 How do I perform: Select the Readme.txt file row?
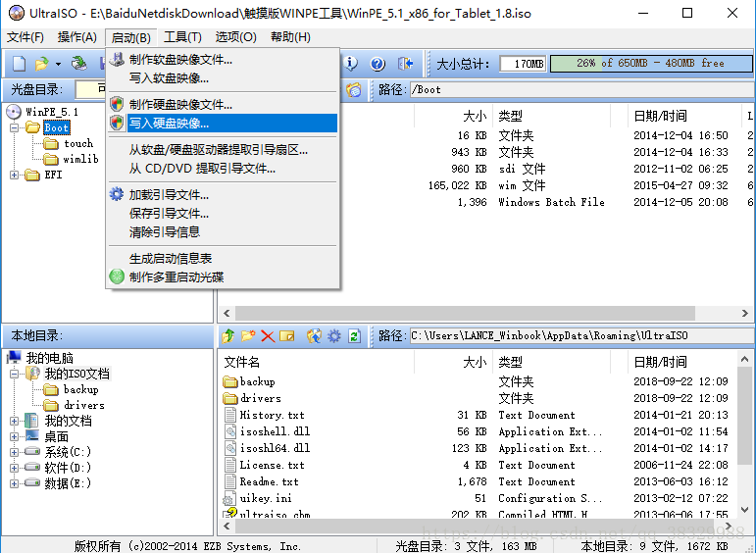click(x=479, y=481)
